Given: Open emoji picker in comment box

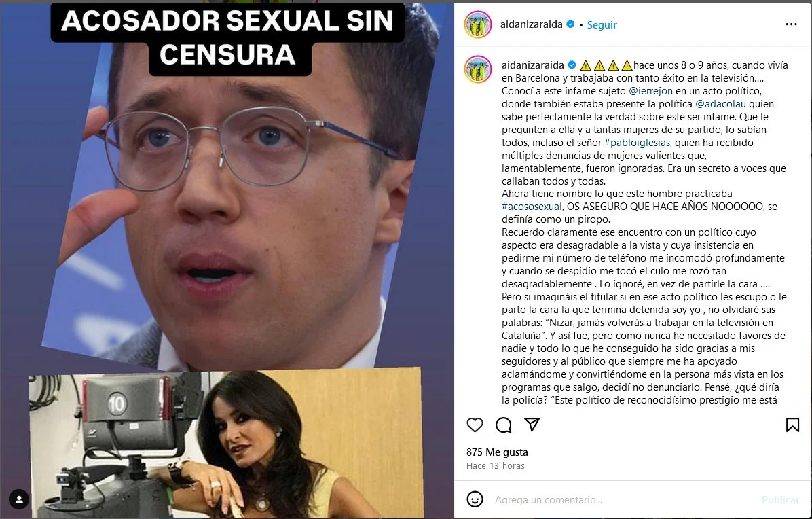Looking at the screenshot, I should click(x=475, y=499).
